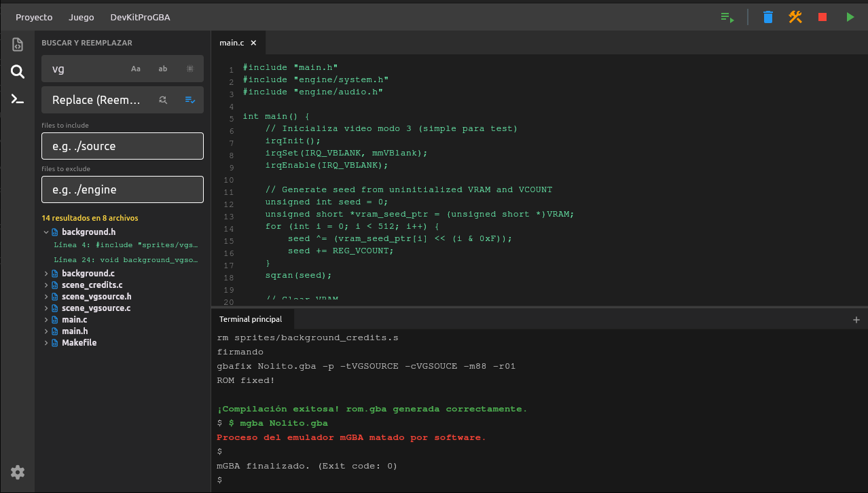Add a new terminal with plus
This screenshot has width=868, height=493.
click(x=856, y=319)
